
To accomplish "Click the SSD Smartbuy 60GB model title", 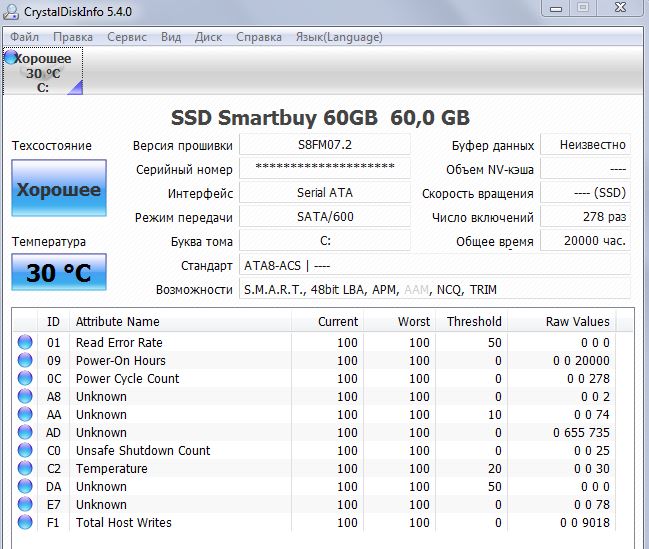I will point(320,118).
